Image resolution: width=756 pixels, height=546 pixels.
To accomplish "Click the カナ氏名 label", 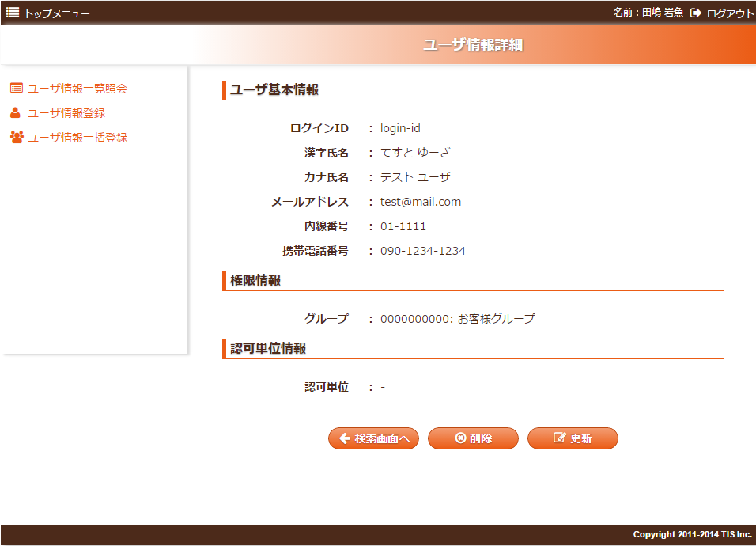I will tap(327, 177).
